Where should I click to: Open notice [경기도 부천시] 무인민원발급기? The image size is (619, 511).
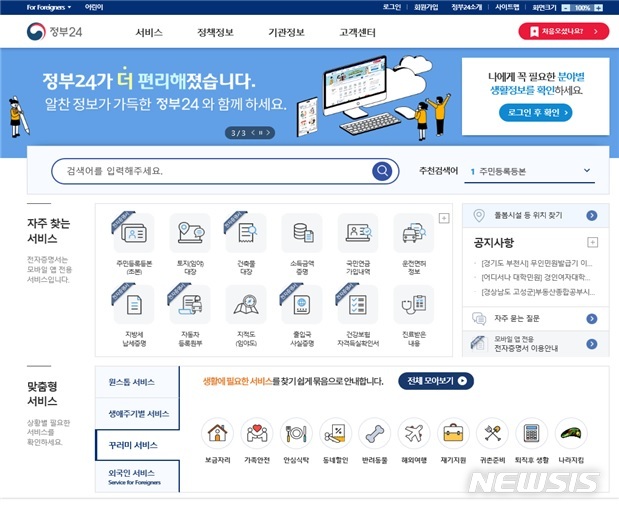536,263
